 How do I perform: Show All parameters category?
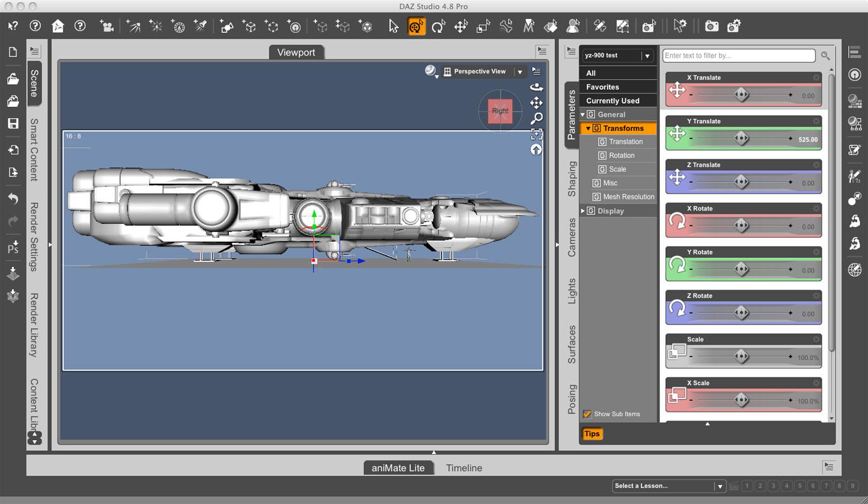pos(618,73)
